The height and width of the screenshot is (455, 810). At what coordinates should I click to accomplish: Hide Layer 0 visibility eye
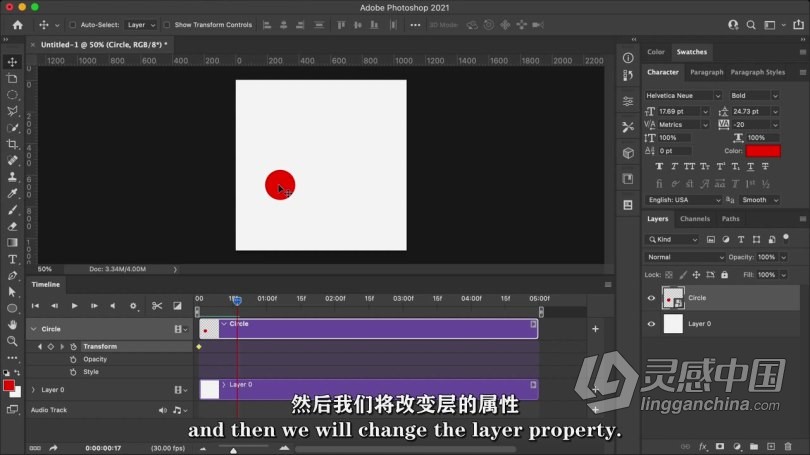point(651,324)
